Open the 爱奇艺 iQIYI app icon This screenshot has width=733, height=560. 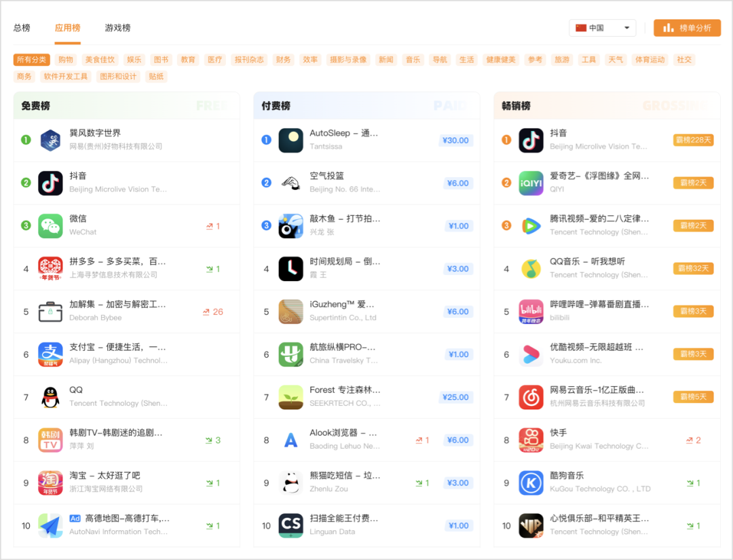point(531,183)
